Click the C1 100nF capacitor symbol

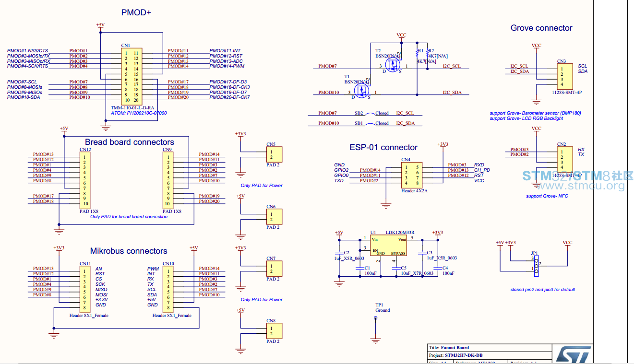tap(360, 268)
